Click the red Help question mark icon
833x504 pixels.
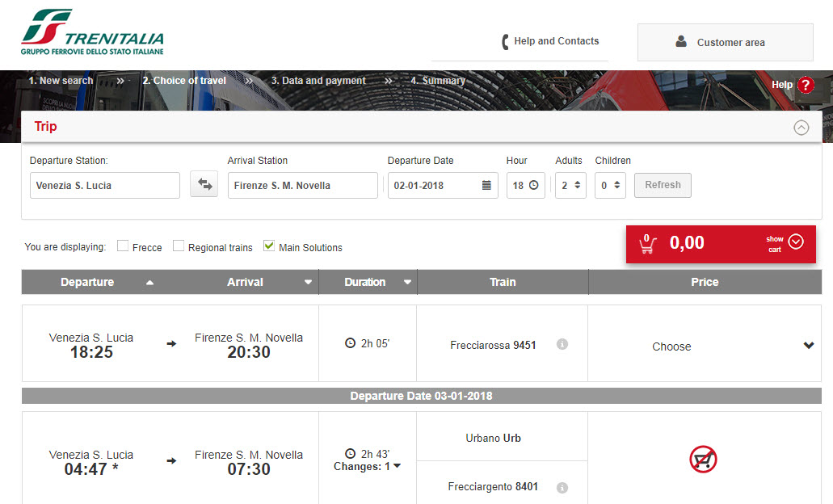coord(806,85)
